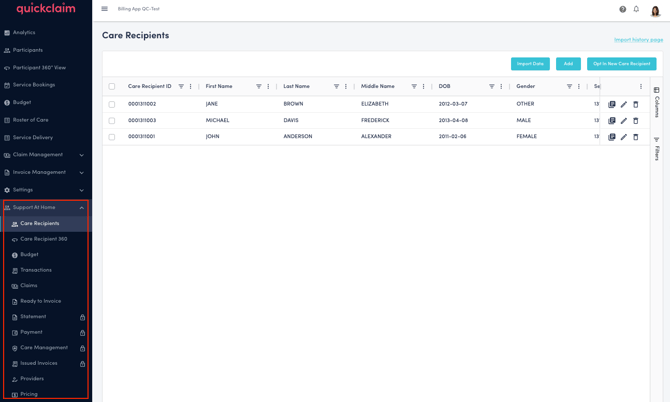Open Care Recipient 360 menu item
670x402 pixels.
44,239
